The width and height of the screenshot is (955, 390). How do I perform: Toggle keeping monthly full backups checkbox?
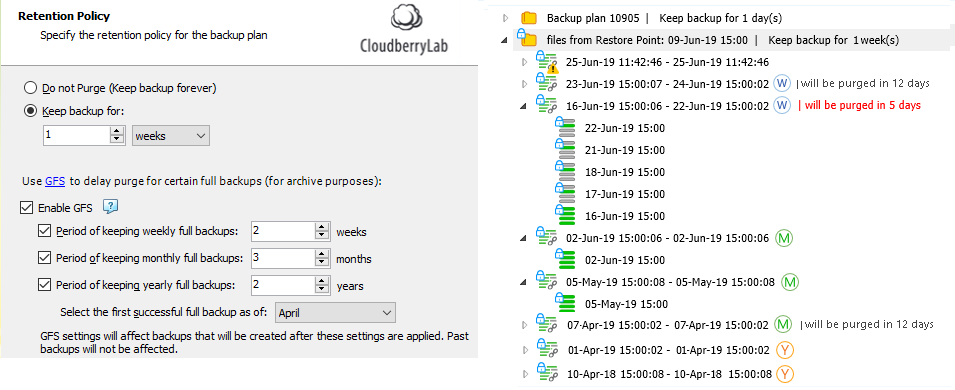coord(44,258)
